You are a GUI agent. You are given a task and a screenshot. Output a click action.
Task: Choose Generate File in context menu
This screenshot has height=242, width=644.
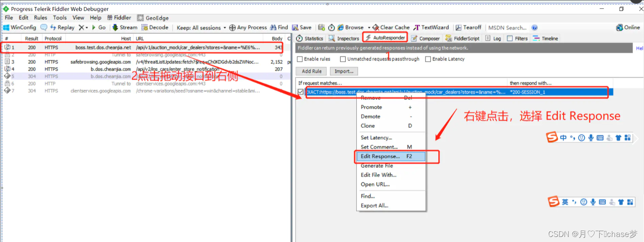tap(390, 166)
